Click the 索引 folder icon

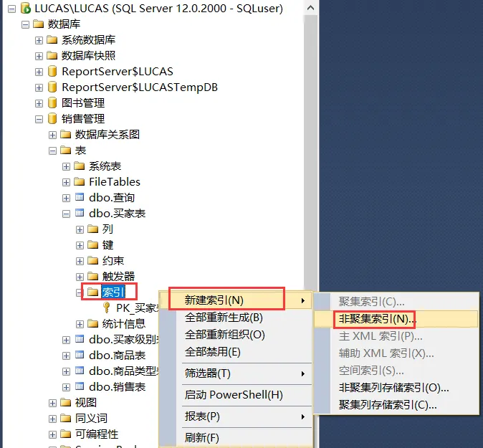point(92,292)
